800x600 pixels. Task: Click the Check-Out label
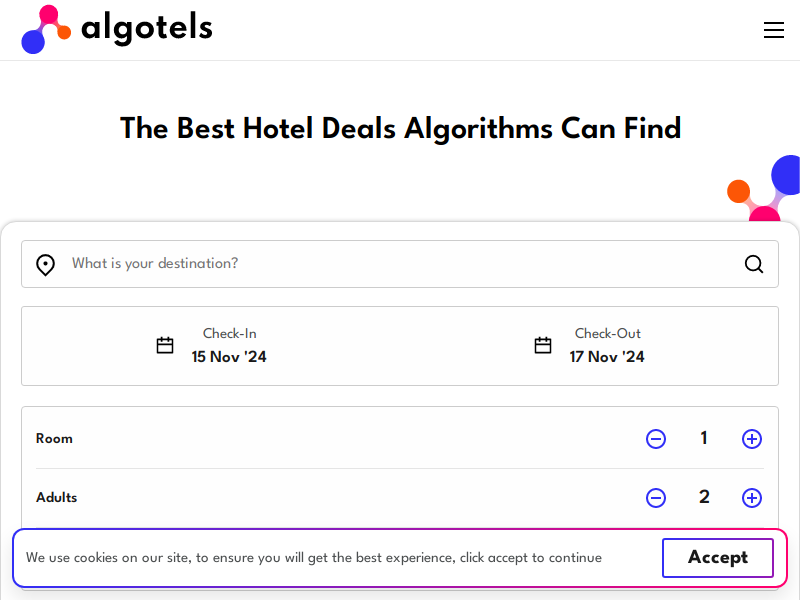608,334
